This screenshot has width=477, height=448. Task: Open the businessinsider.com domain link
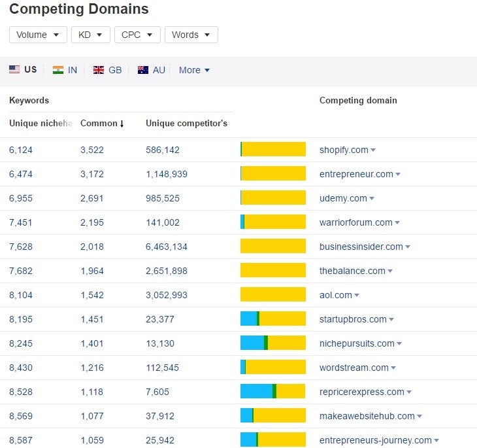361,247
